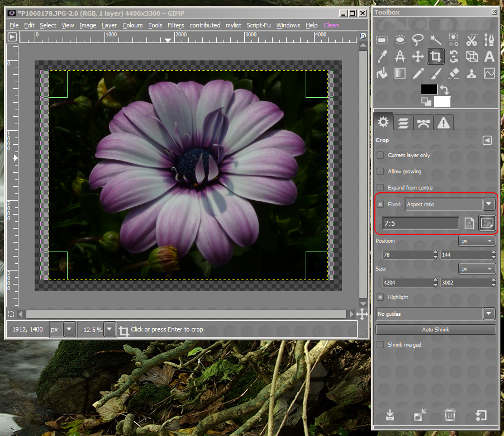Activate the Text tool
This screenshot has width=504, height=436.
(x=489, y=56)
